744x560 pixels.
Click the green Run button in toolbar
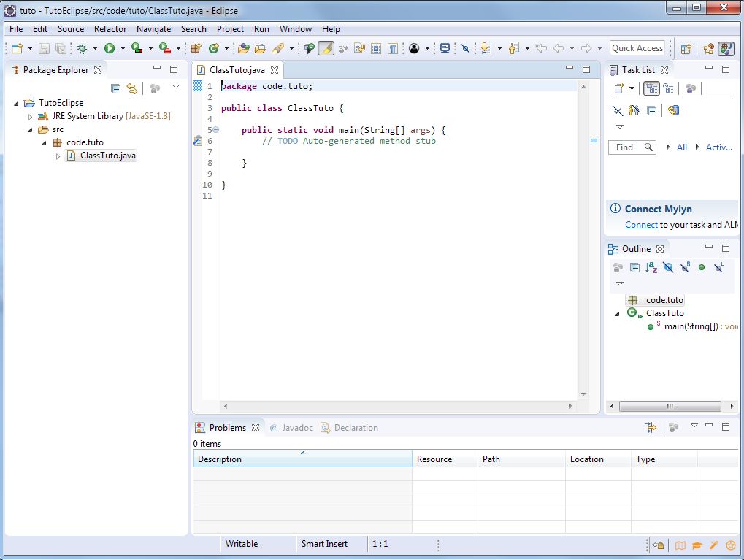pyautogui.click(x=109, y=48)
